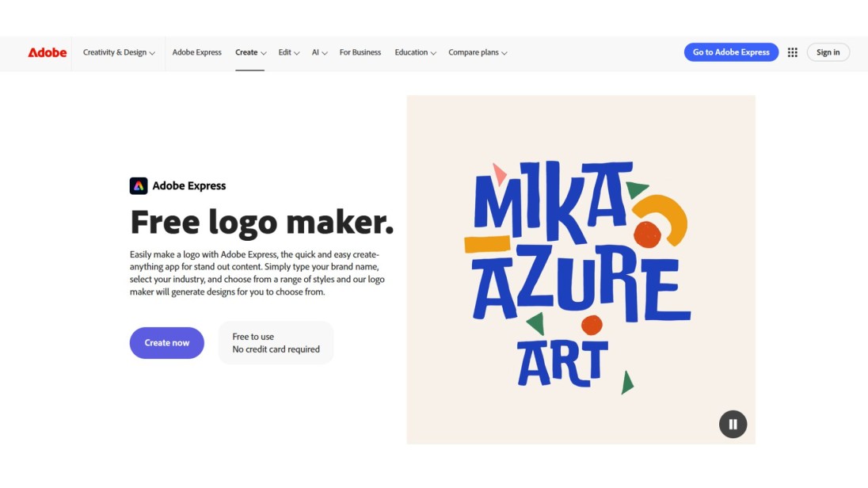Screen dimensions: 868x488
Task: Open the Compare plans dropdown
Action: point(478,52)
